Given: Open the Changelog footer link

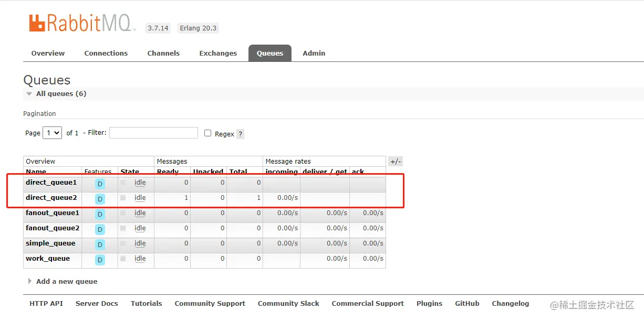Looking at the screenshot, I should [x=511, y=303].
